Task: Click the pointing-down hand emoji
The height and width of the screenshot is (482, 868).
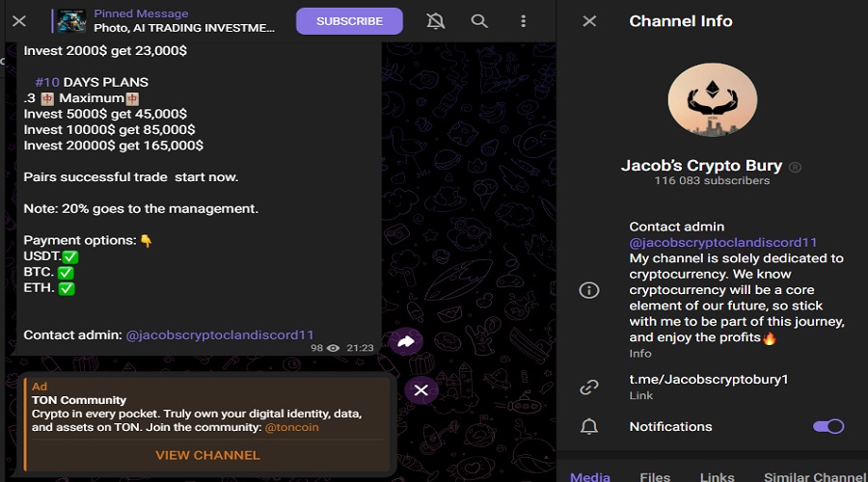Action: click(x=146, y=241)
